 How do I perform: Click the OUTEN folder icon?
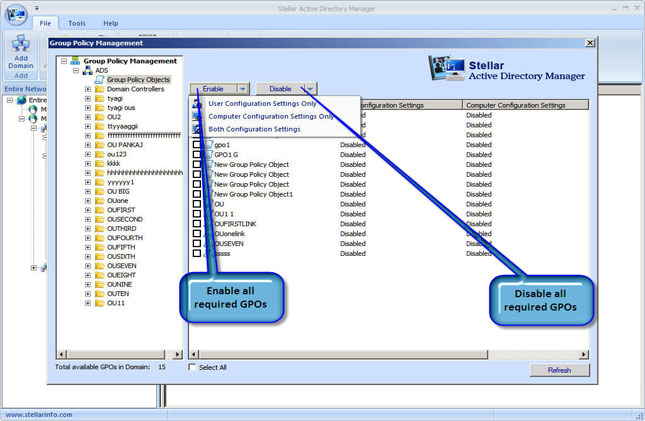[99, 293]
